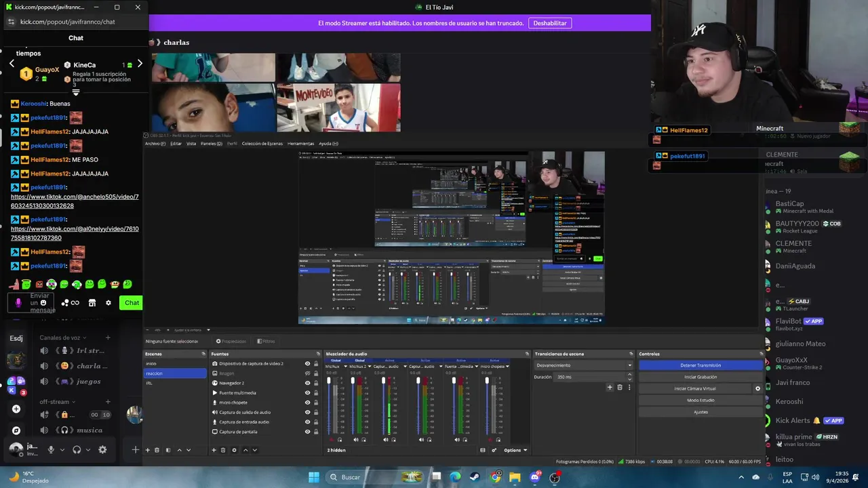Image resolution: width=868 pixels, height=488 pixels.
Task: Enable Modo Estudio in OBS controls
Action: pyautogui.click(x=701, y=400)
